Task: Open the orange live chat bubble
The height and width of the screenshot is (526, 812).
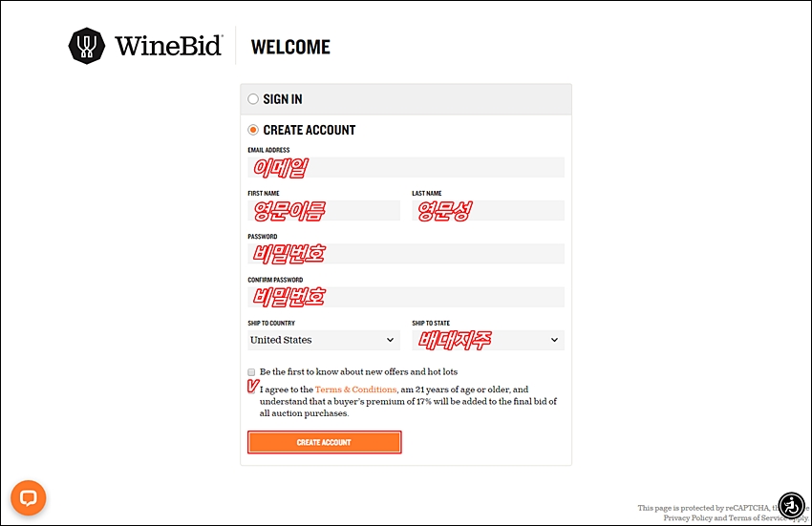Action: 29,498
